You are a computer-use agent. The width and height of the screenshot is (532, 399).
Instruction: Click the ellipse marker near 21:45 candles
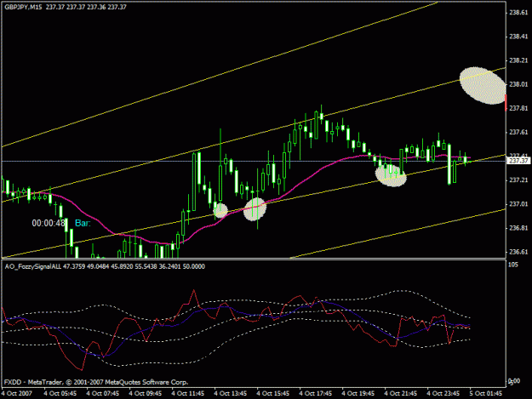[x=391, y=175]
